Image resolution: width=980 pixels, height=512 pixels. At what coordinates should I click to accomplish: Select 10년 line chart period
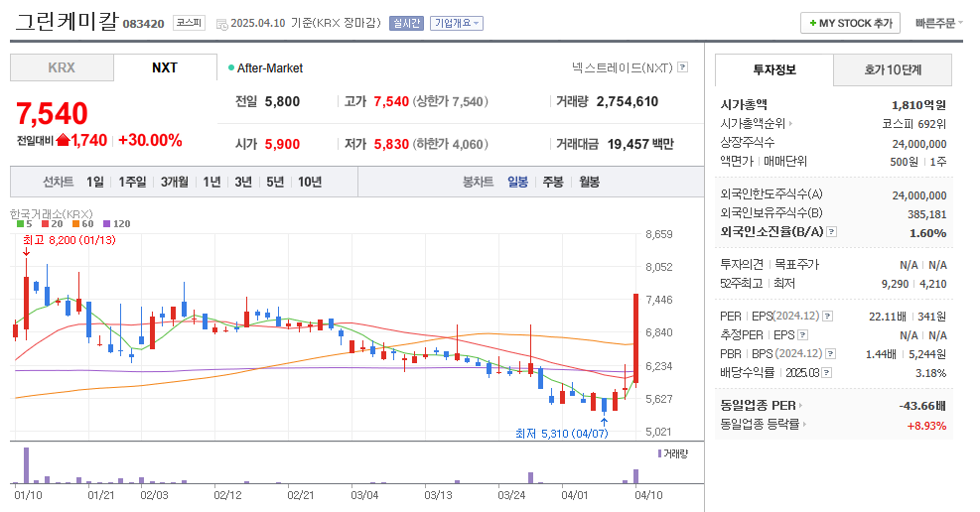(x=310, y=182)
